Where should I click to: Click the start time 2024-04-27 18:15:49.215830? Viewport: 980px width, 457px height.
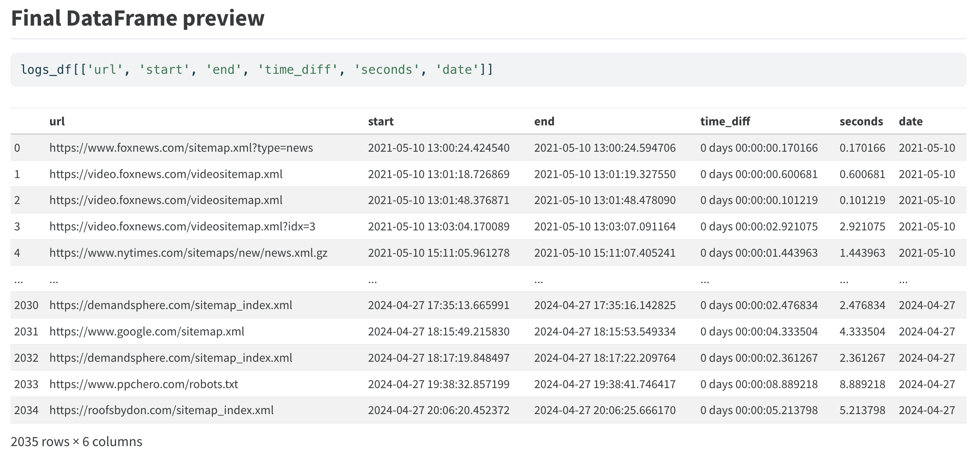(x=438, y=331)
